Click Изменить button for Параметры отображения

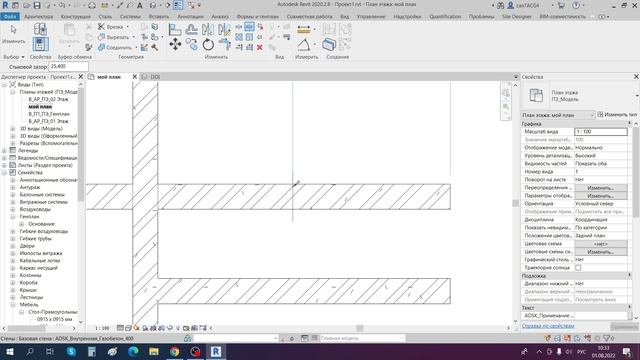coord(600,196)
